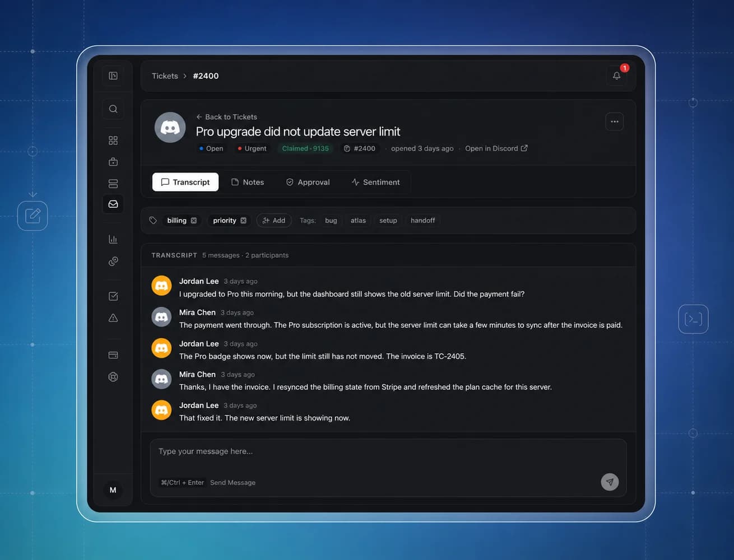
Task: Go Back to Tickets
Action: click(x=226, y=117)
